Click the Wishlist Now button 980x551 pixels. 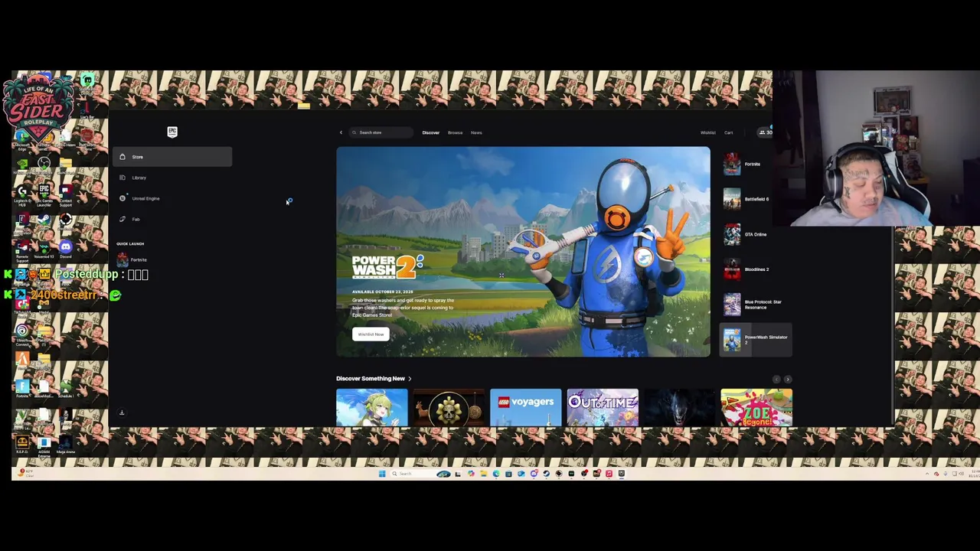371,334
